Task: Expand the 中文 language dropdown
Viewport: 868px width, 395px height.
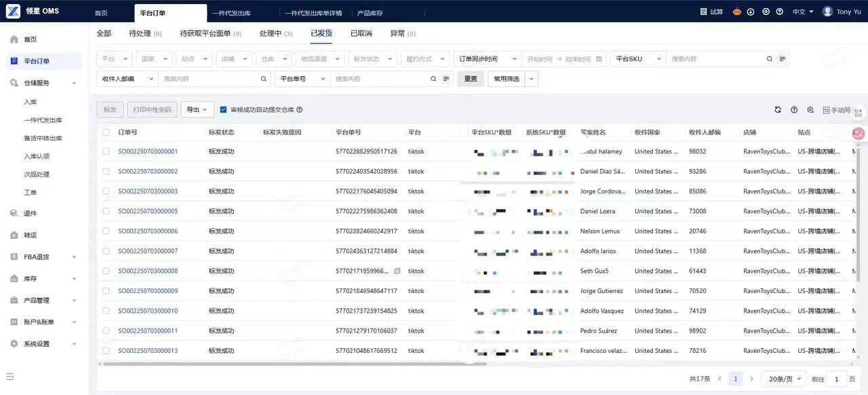Action: point(803,12)
